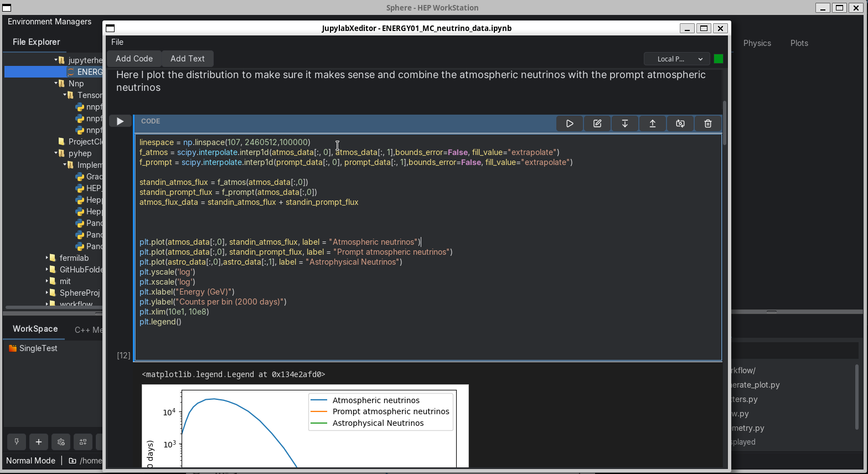Click the markdown text cell about distribution

pyautogui.click(x=411, y=81)
